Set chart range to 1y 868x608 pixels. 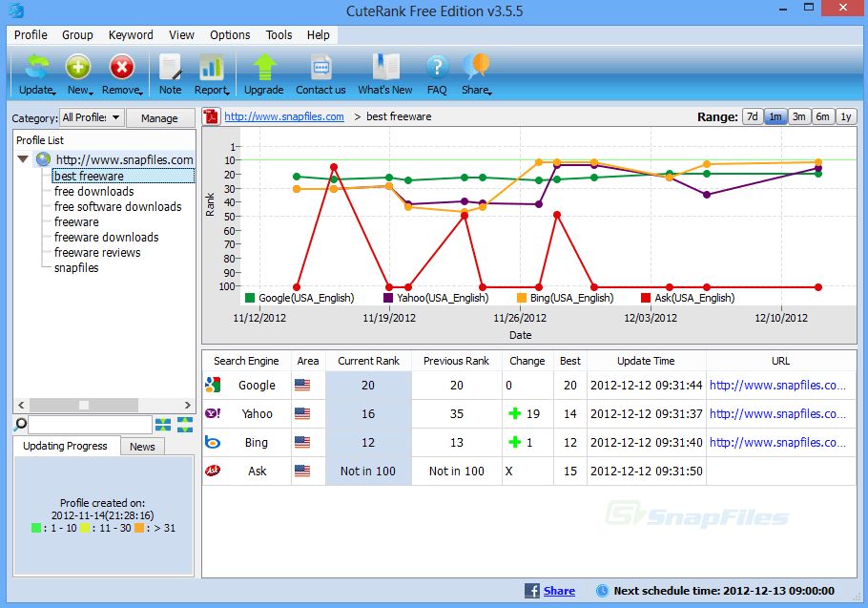(x=846, y=116)
